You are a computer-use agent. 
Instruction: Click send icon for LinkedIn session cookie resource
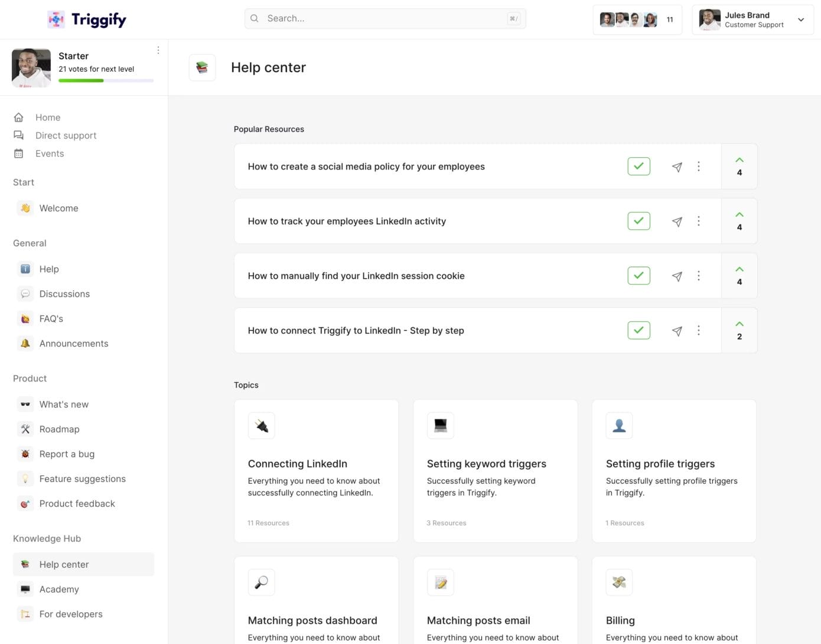pos(677,277)
